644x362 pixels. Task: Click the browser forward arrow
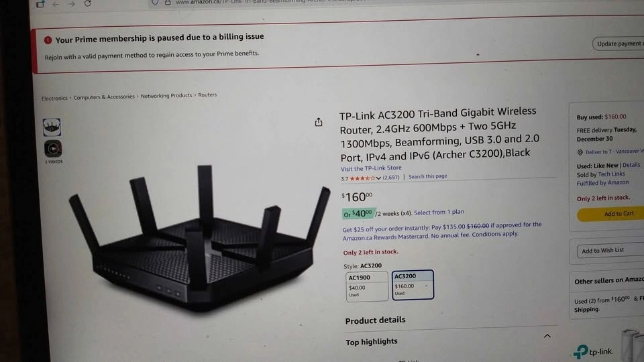click(x=72, y=4)
